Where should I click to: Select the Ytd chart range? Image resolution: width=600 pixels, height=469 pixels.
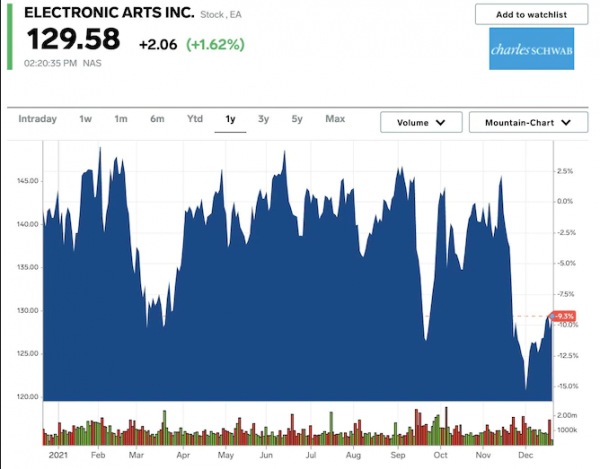click(194, 119)
